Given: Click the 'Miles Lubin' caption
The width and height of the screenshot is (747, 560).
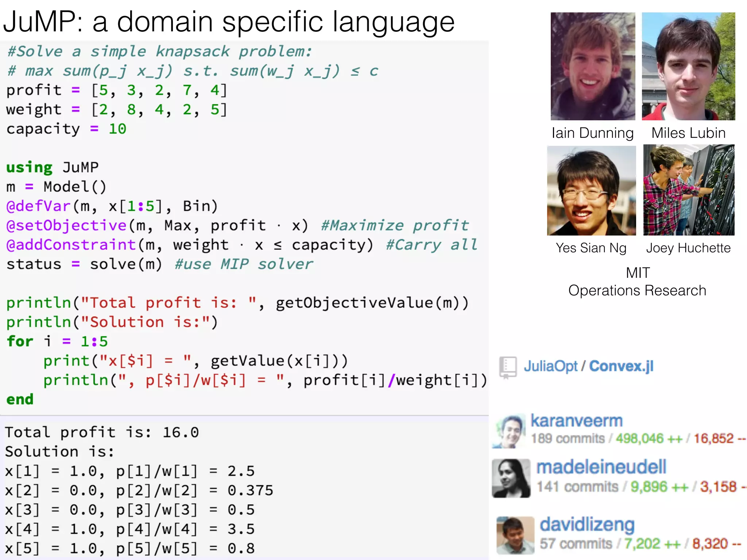Looking at the screenshot, I should (x=689, y=133).
